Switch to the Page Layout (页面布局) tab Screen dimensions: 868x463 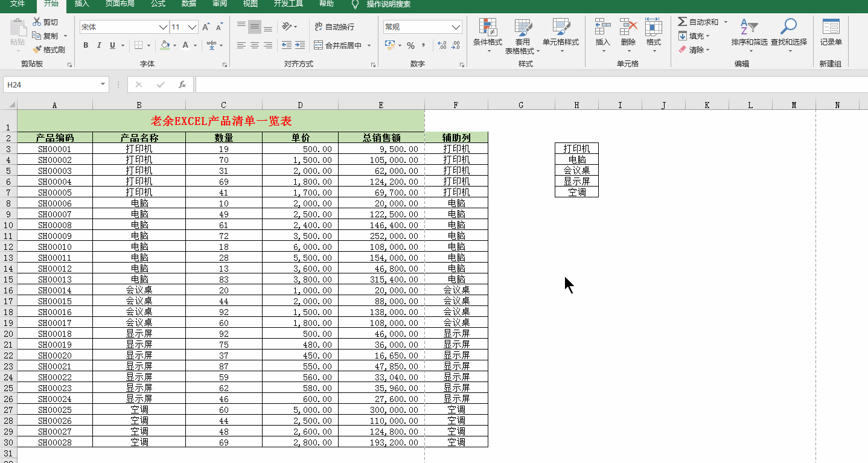(120, 4)
